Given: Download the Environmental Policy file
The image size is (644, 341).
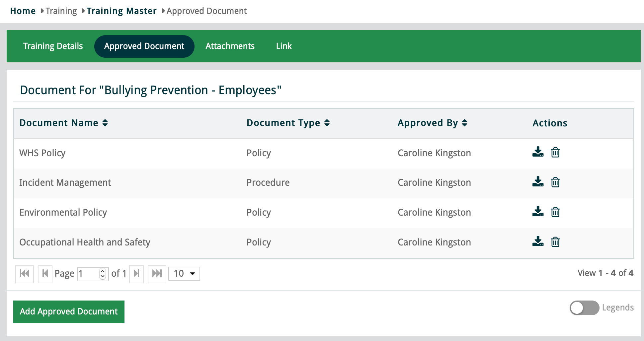Looking at the screenshot, I should [538, 212].
